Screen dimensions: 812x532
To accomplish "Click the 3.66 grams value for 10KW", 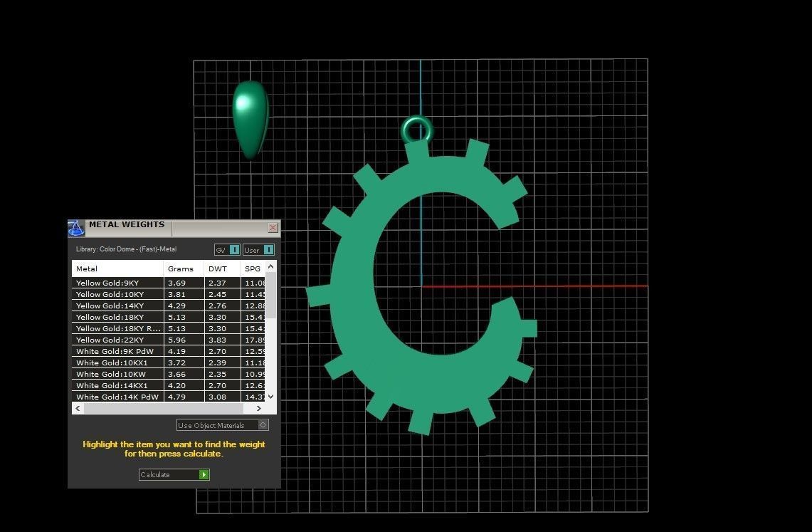I will click(x=176, y=374).
